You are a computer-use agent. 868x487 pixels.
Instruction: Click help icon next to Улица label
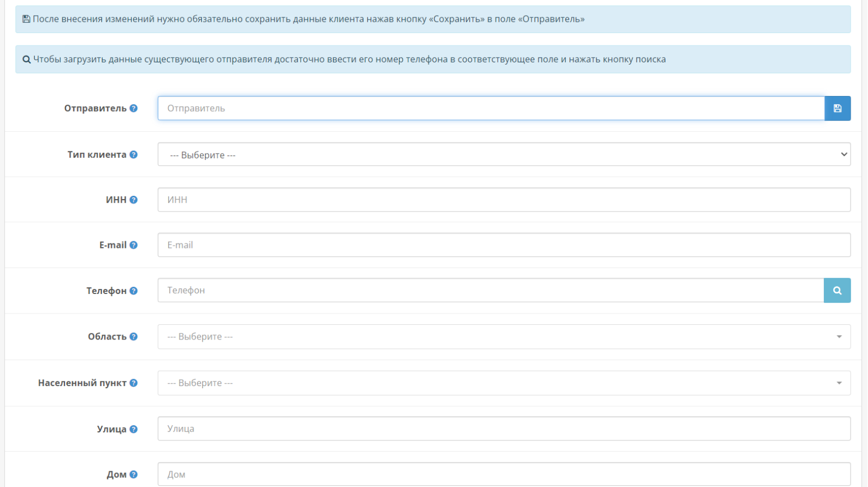point(133,429)
